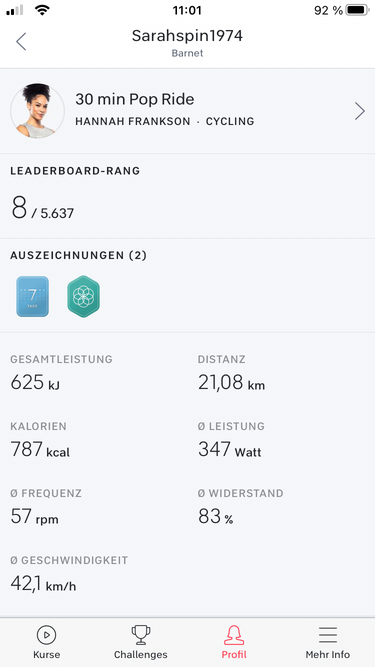Tap the Profil person icon

[234, 635]
